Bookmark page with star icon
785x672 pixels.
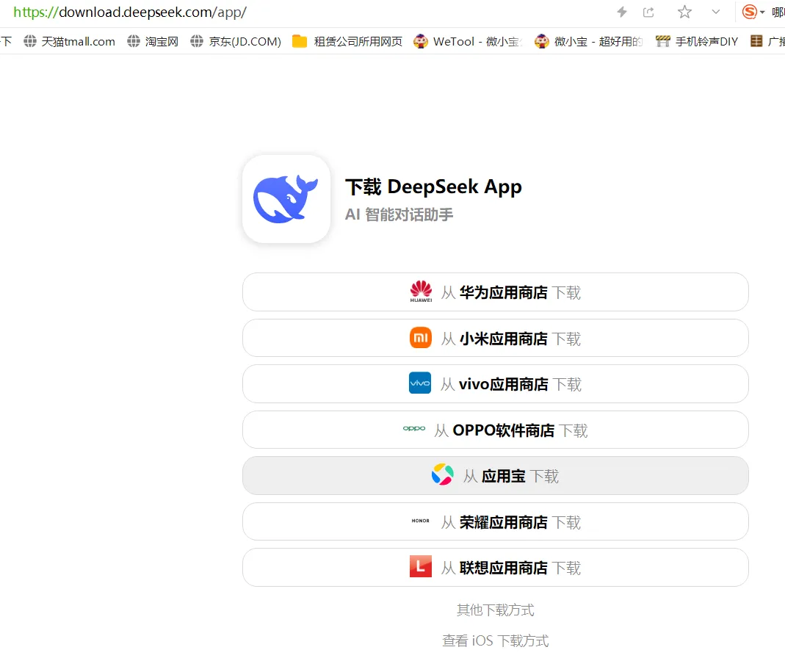pos(684,12)
